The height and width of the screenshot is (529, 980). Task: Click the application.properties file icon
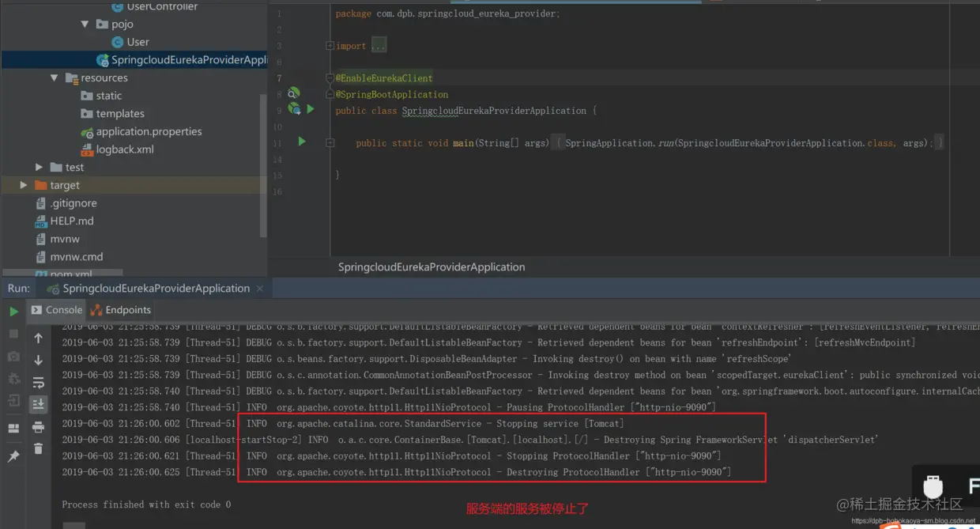(87, 132)
